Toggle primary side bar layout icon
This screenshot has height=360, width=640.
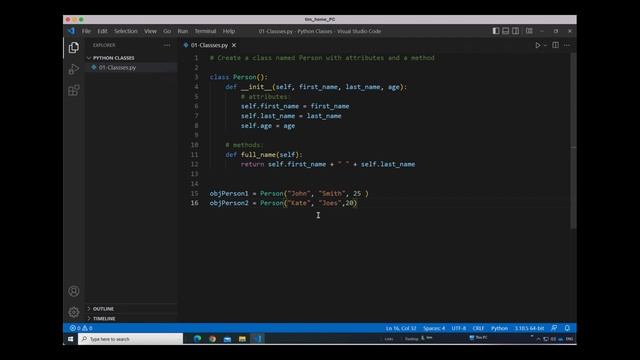pyautogui.click(x=496, y=31)
